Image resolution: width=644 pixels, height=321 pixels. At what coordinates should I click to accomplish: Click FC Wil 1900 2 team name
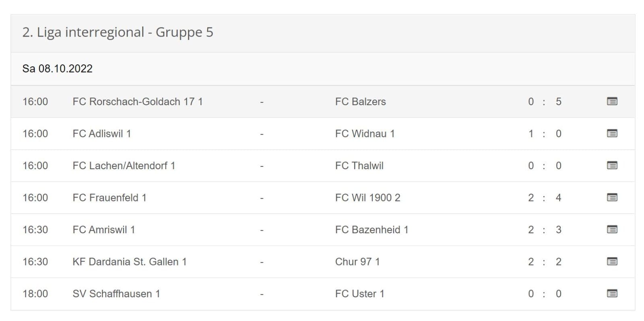pyautogui.click(x=367, y=198)
